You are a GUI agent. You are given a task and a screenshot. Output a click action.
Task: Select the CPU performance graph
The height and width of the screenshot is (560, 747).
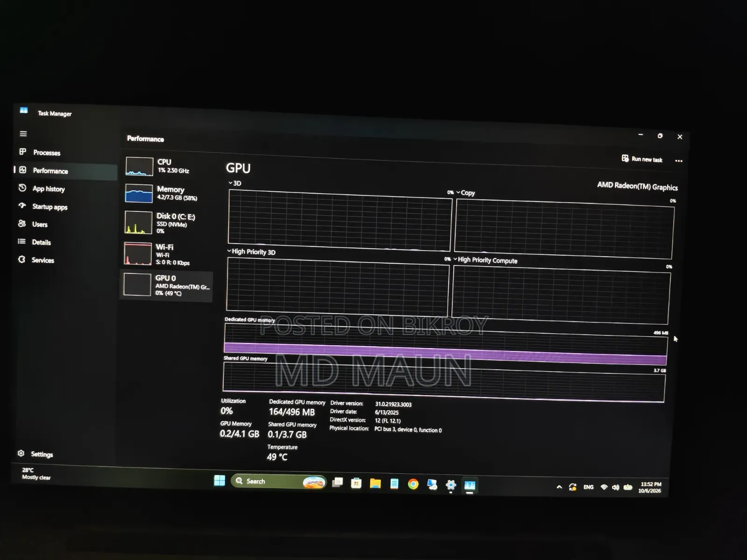click(139, 166)
